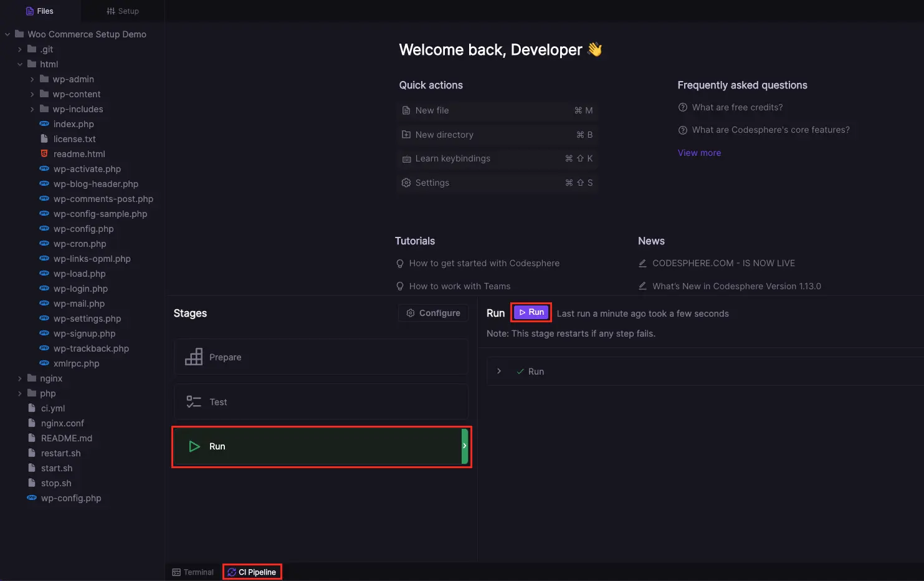Switch to the Setup tab
This screenshot has height=581, width=924.
click(122, 11)
